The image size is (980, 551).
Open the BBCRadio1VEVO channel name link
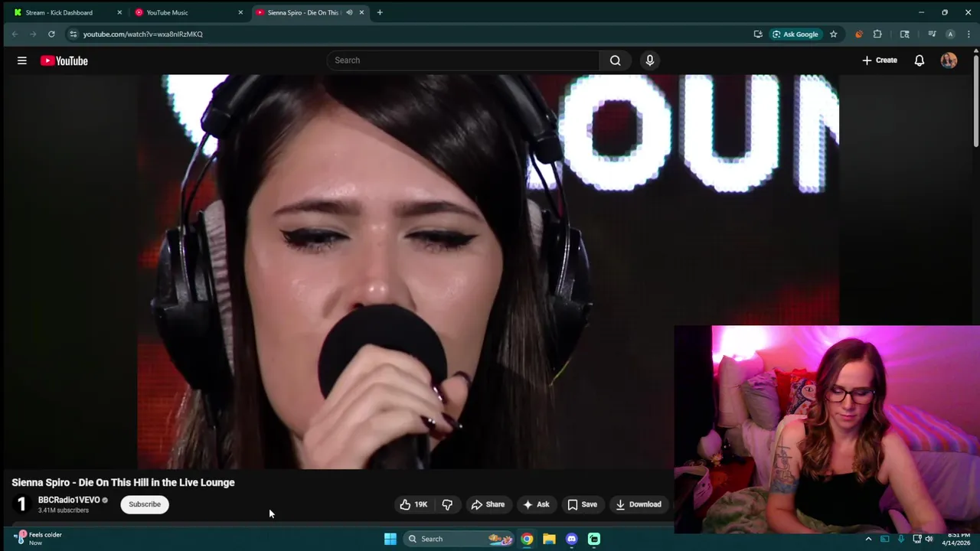(x=69, y=500)
